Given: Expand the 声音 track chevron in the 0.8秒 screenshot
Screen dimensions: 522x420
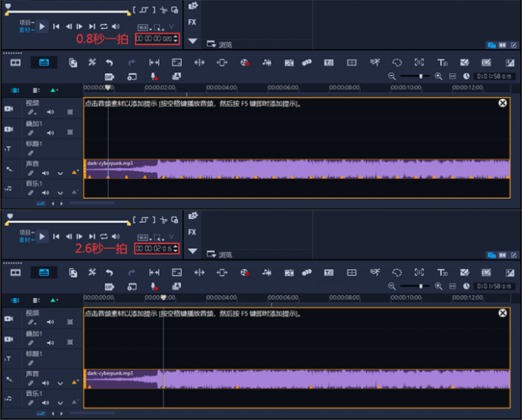Looking at the screenshot, I should coord(60,174).
